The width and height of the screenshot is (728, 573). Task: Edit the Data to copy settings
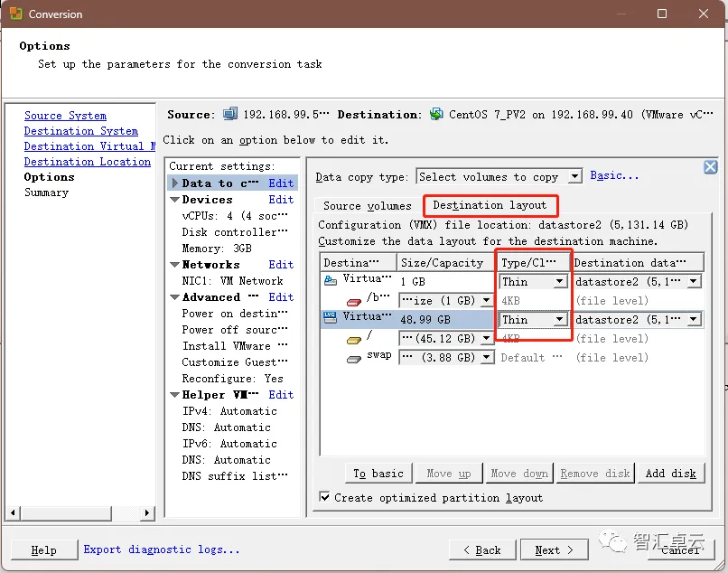(x=281, y=183)
